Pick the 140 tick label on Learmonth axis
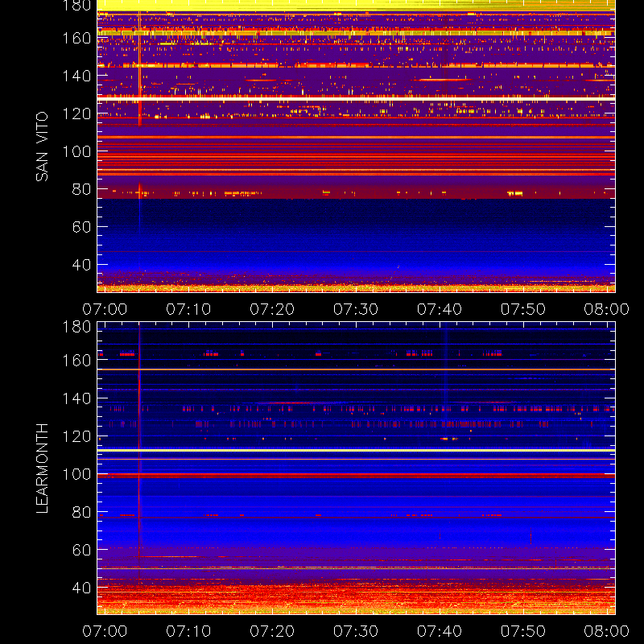 [76, 398]
